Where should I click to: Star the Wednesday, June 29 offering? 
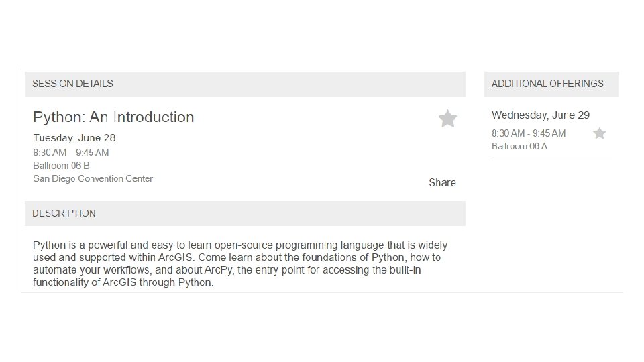(x=599, y=133)
